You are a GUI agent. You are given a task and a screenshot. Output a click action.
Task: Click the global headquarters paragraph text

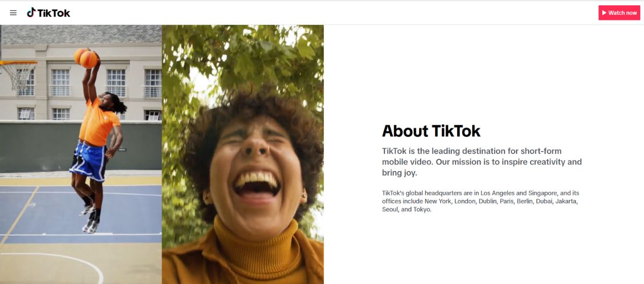click(x=481, y=201)
